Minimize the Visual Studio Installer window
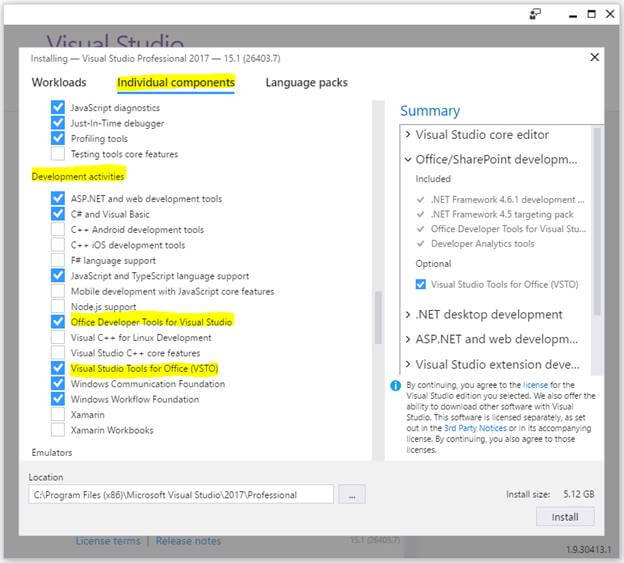This screenshot has width=624, height=563. pyautogui.click(x=573, y=15)
